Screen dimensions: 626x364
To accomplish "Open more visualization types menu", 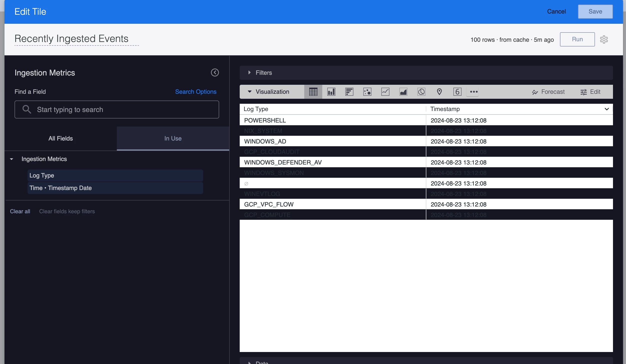I will point(474,92).
